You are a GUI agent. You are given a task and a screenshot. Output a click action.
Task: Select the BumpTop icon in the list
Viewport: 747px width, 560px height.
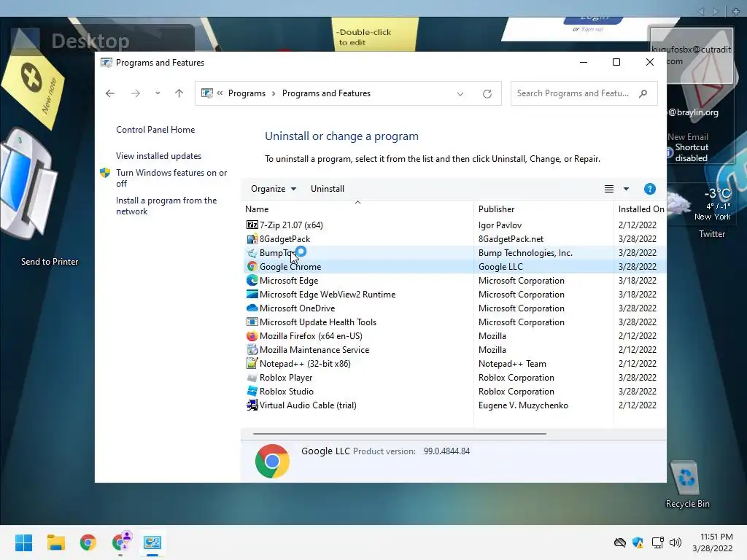click(x=252, y=252)
